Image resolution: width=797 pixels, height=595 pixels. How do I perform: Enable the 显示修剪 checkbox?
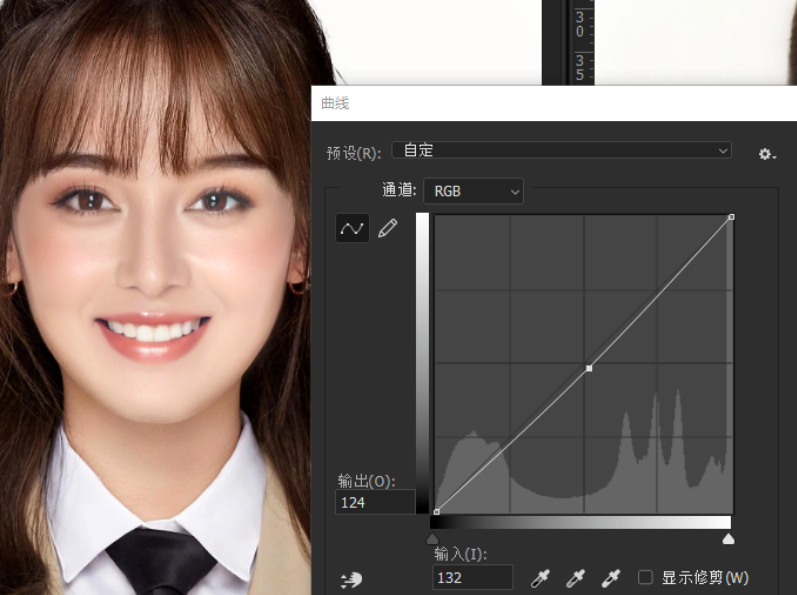(645, 577)
